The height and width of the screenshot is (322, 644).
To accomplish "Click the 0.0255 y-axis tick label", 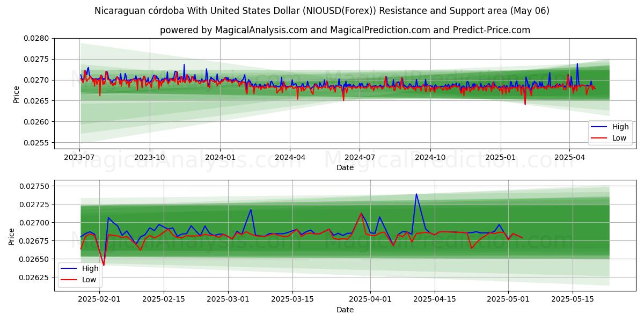I will click(37, 143).
